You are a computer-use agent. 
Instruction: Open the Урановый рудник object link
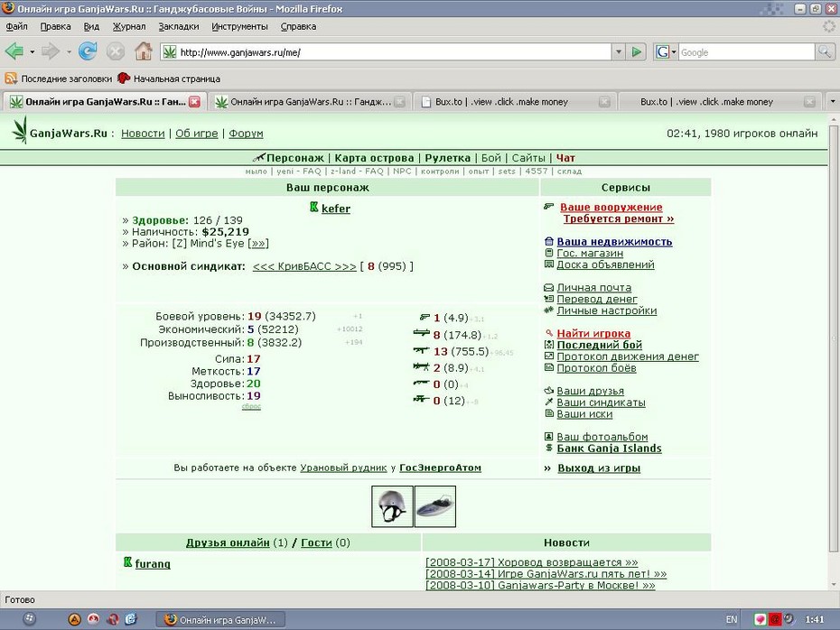pyautogui.click(x=343, y=468)
